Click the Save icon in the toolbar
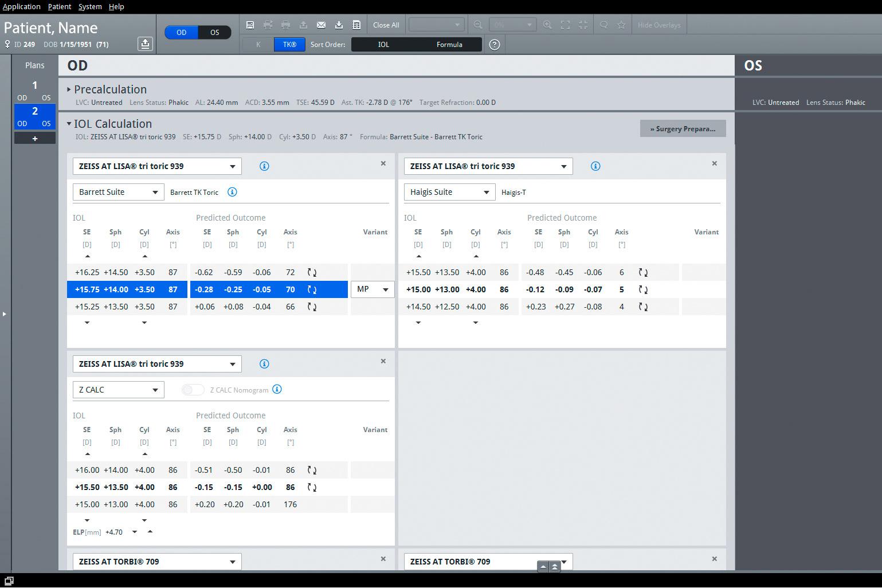This screenshot has height=588, width=882. click(x=250, y=25)
